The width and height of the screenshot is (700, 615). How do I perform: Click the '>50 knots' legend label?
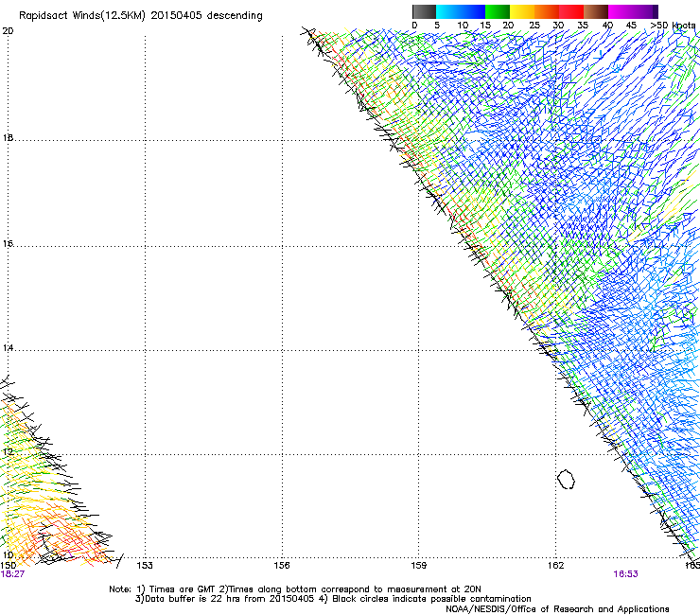pyautogui.click(x=673, y=26)
